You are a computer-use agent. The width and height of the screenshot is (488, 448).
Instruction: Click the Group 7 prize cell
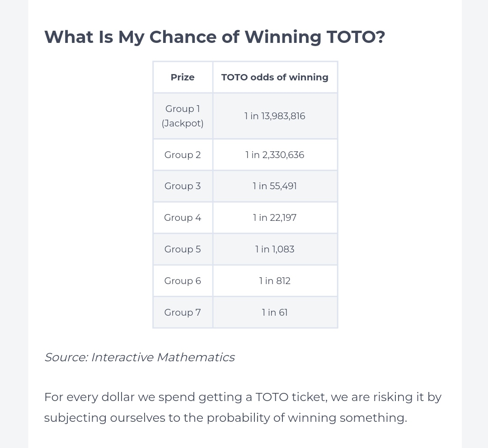183,313
